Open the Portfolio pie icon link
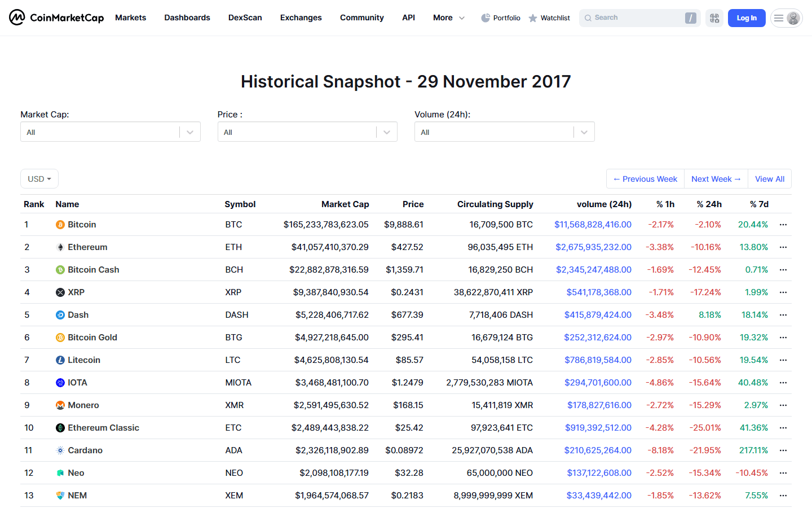The height and width of the screenshot is (508, 812). coord(501,18)
